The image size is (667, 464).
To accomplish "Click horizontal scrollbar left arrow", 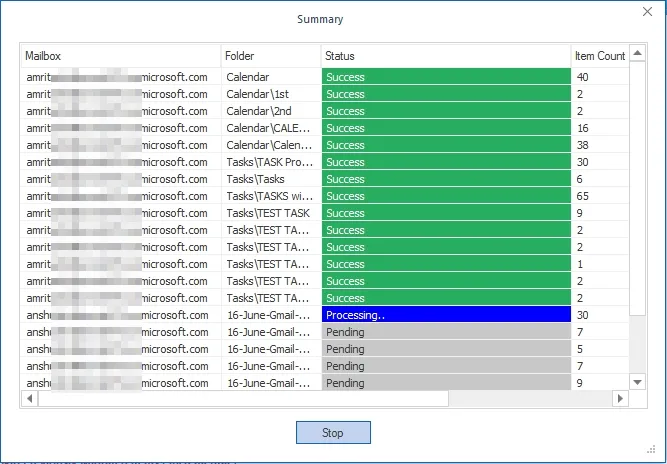I will tap(29, 399).
